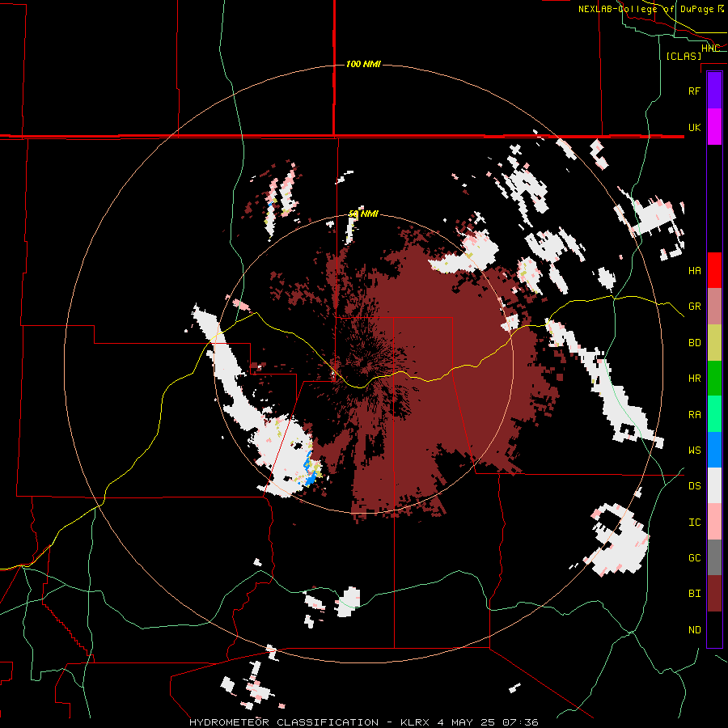Image resolution: width=728 pixels, height=728 pixels.
Task: Click the BD yellow legend color
Action: pos(714,343)
